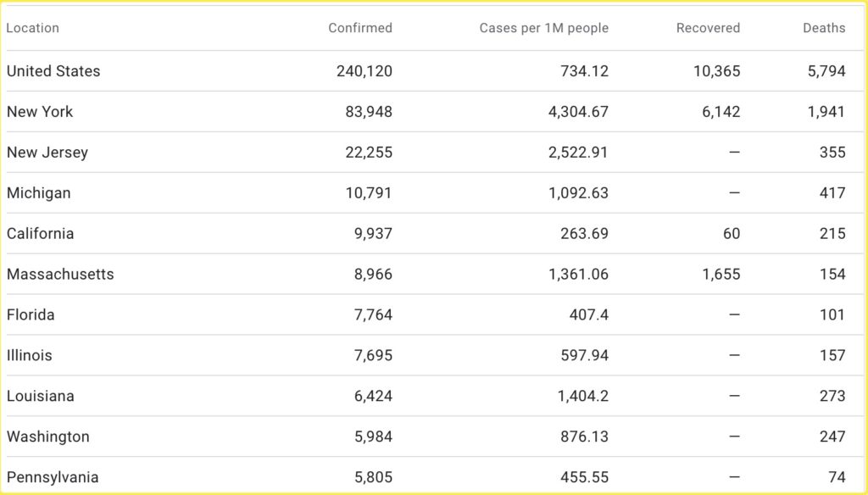Click the Cases per 1M people header

(x=543, y=28)
